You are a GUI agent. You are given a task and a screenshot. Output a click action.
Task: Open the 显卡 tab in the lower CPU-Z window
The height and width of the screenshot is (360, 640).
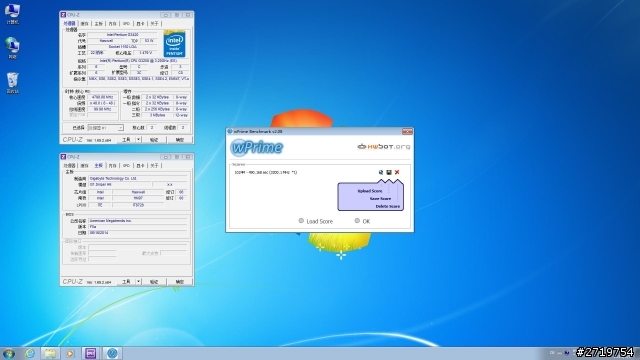(x=140, y=166)
